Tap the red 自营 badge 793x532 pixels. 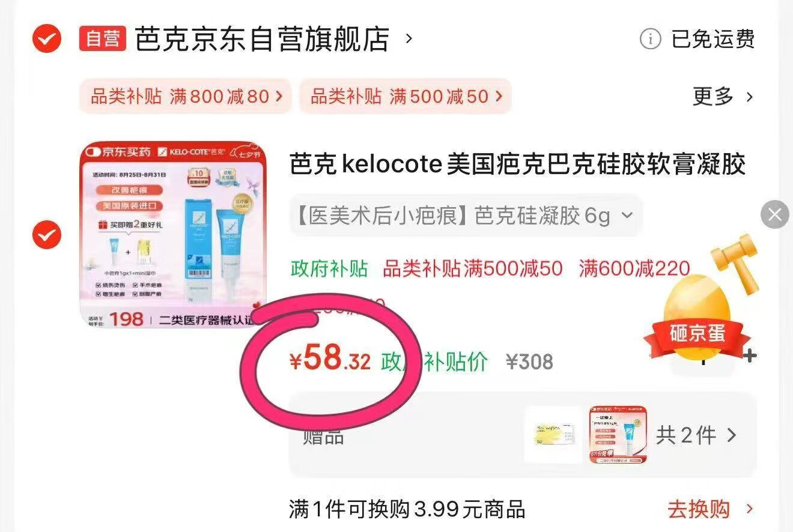point(103,39)
